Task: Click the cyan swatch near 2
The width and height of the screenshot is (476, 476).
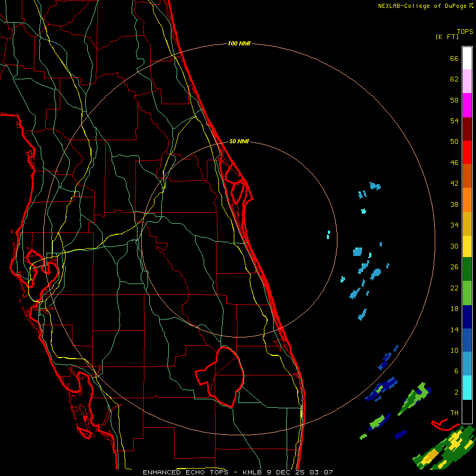Action: click(467, 388)
